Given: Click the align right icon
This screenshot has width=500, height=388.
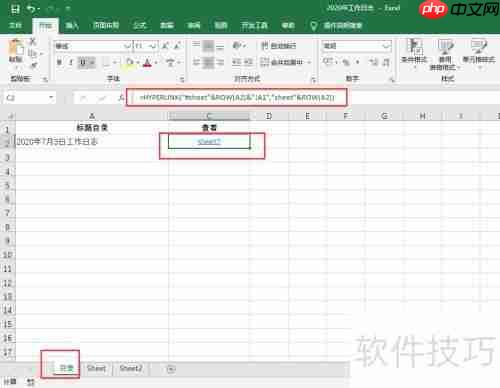Looking at the screenshot, I should [x=220, y=62].
